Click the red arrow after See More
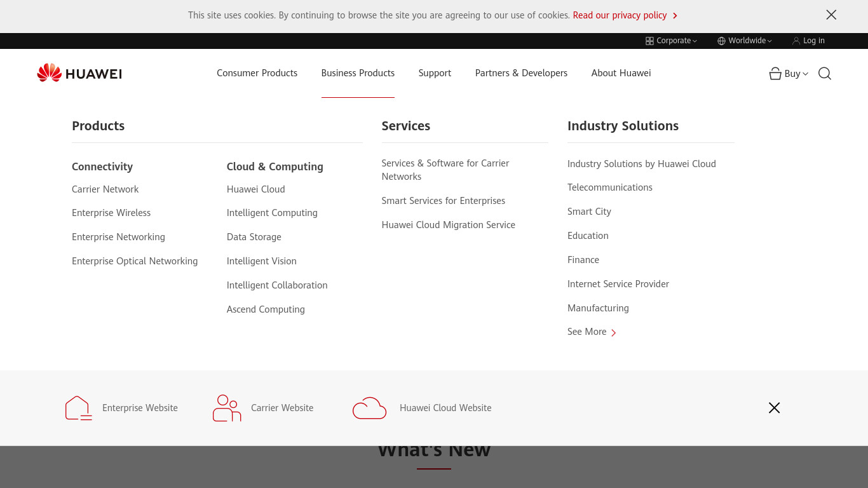Image resolution: width=868 pixels, height=488 pixels. click(x=613, y=332)
